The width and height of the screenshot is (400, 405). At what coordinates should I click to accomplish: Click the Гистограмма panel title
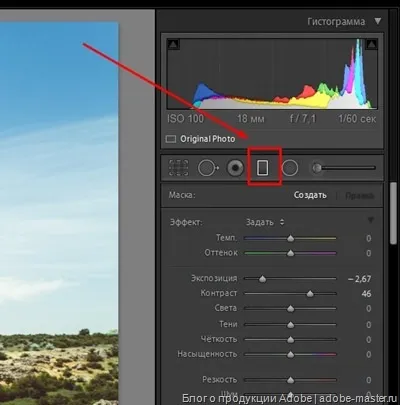[x=336, y=22]
